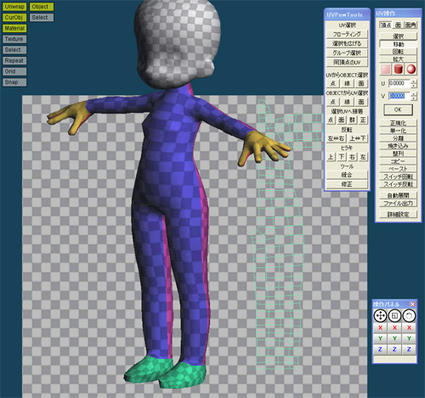Switch to the 面 tab in UV panel
Image resolution: width=425 pixels, height=398 pixels.
click(x=398, y=25)
